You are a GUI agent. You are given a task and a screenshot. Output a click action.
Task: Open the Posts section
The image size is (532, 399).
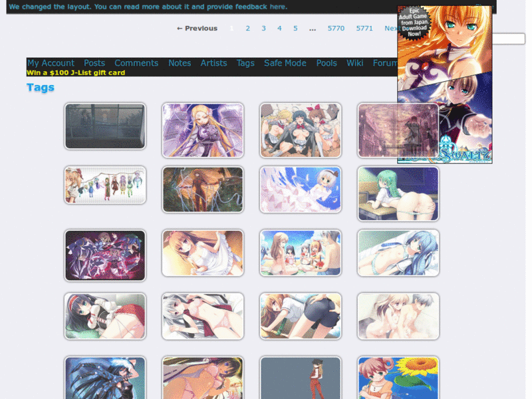point(94,63)
